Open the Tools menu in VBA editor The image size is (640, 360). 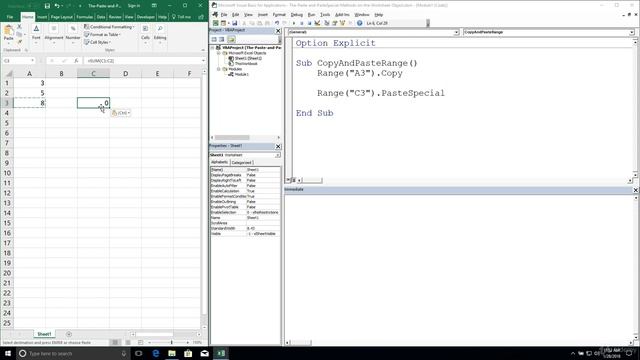click(325, 15)
